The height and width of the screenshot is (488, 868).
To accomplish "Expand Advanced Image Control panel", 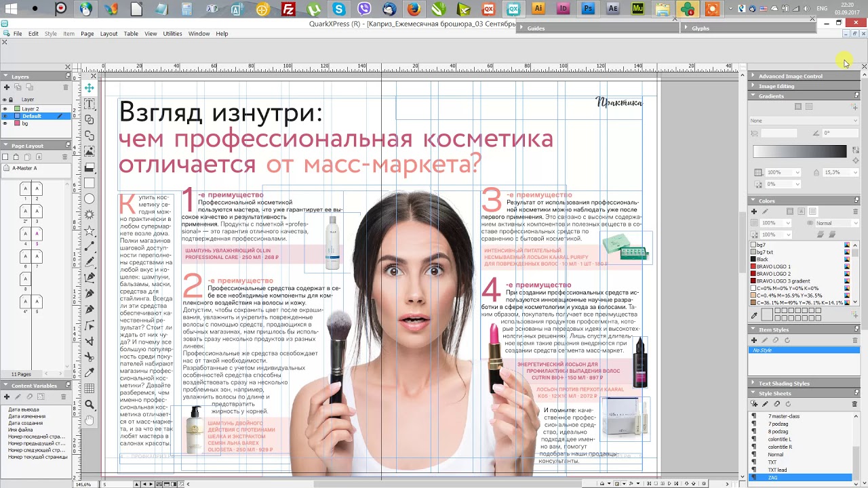I will tap(753, 76).
